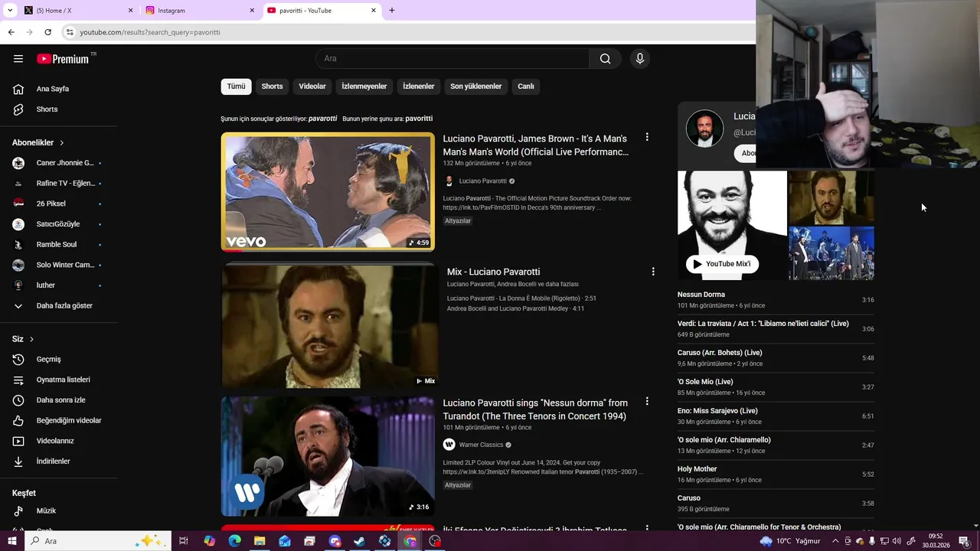980x551 pixels.
Task: Select the İzlenmeyenler filter chip
Action: (x=364, y=86)
